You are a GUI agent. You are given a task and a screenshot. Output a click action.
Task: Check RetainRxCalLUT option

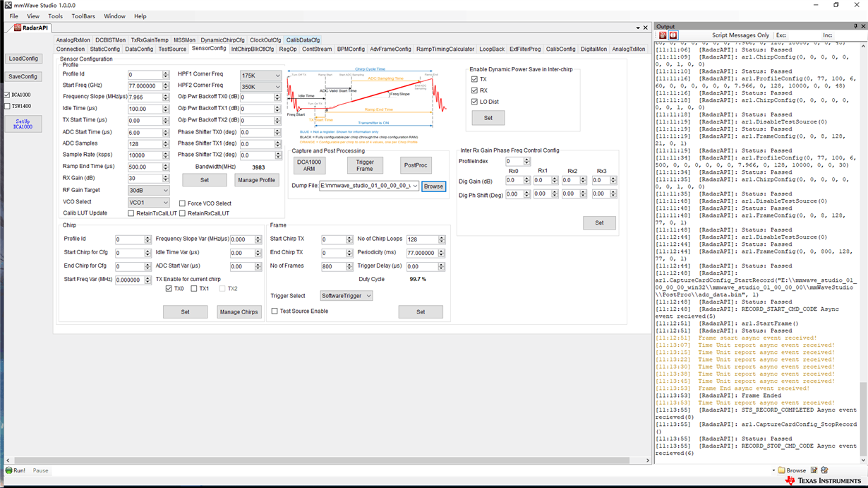182,213
